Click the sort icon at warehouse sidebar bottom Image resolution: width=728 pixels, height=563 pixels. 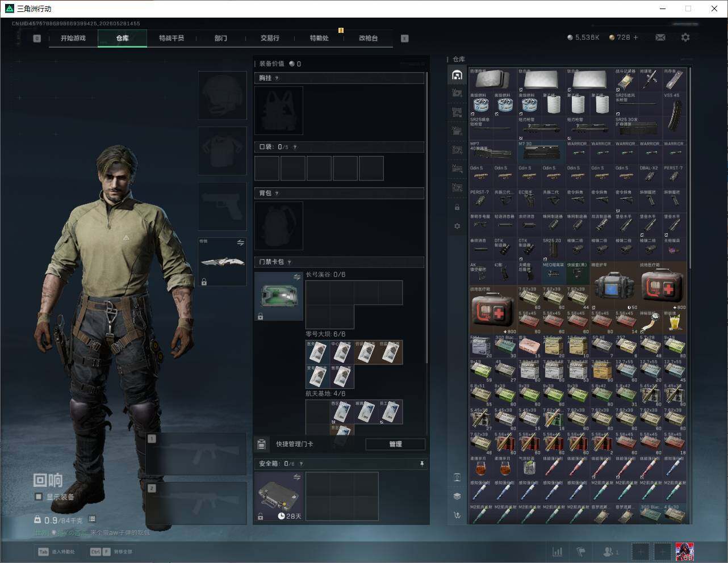[457, 515]
